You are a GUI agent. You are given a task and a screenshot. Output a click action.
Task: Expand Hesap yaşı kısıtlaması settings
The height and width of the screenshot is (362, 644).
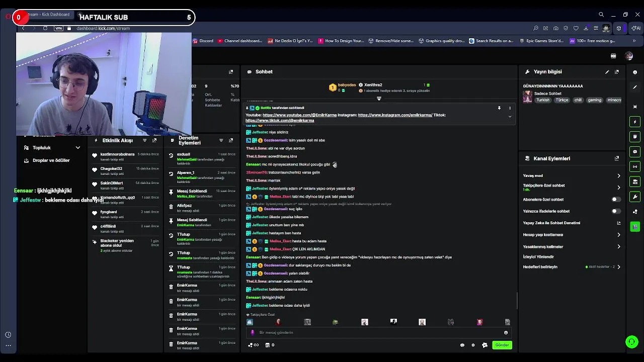click(x=572, y=235)
